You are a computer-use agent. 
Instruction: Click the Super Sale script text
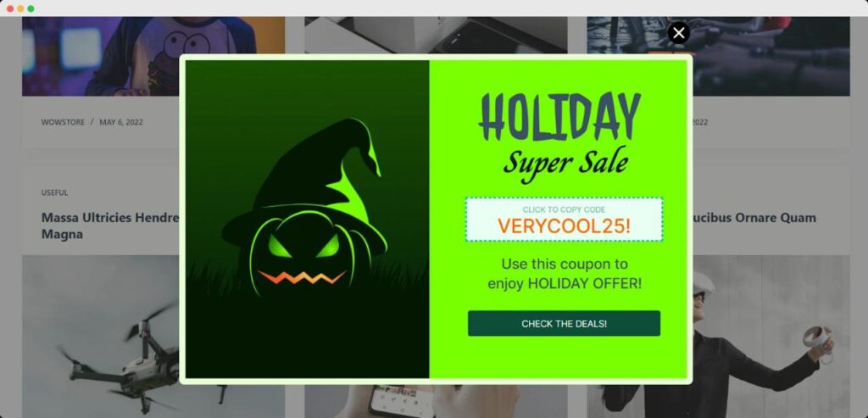pos(565,164)
